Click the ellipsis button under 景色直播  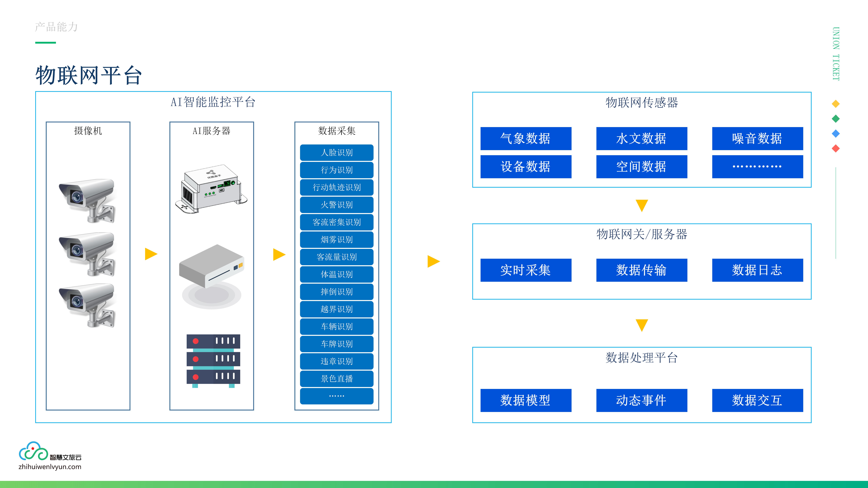click(x=337, y=396)
